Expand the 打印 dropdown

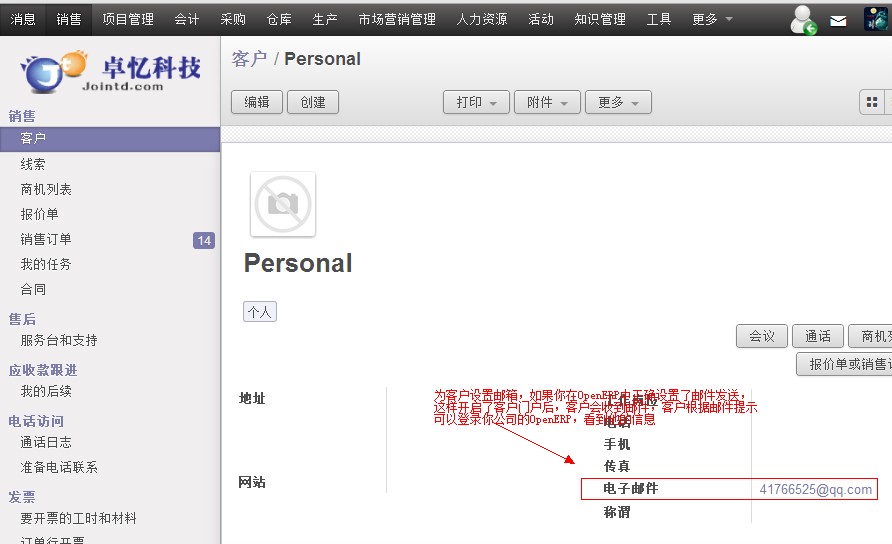coord(476,102)
